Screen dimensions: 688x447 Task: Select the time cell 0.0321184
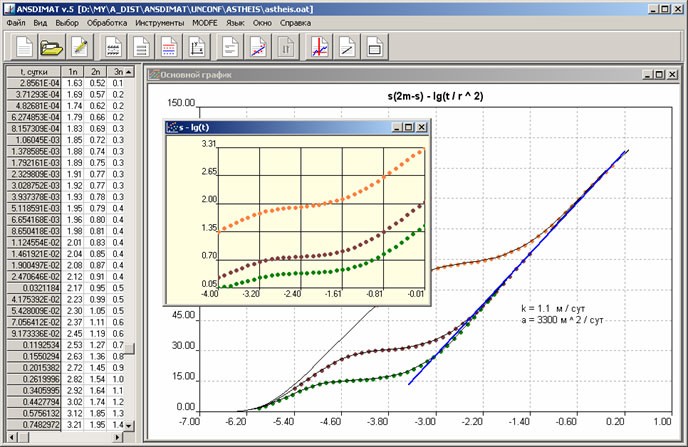pyautogui.click(x=34, y=288)
